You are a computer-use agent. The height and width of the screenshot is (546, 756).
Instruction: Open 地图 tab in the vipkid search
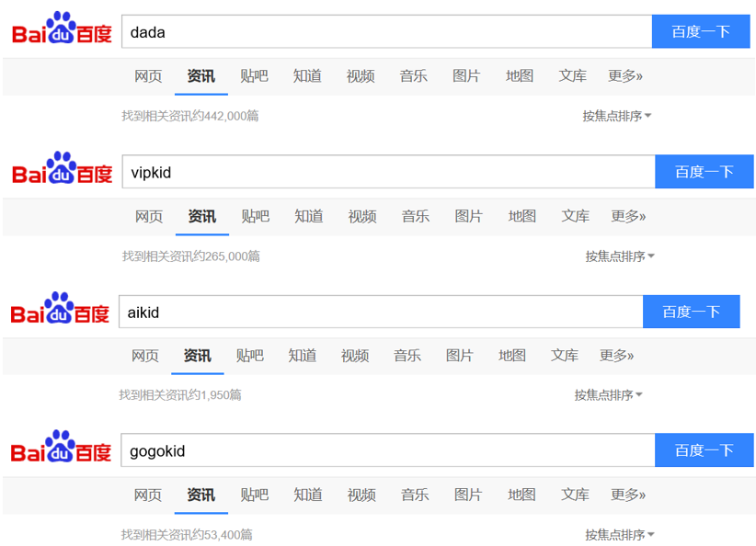click(x=522, y=216)
